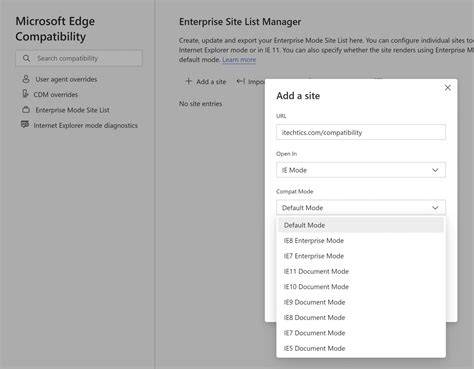Screen dimensions: 474x369
Task: Select IE11 Document Mode option
Action: click(x=361, y=271)
